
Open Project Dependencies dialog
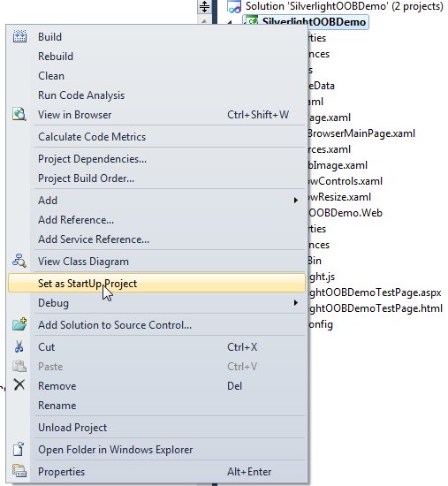pyautogui.click(x=92, y=159)
